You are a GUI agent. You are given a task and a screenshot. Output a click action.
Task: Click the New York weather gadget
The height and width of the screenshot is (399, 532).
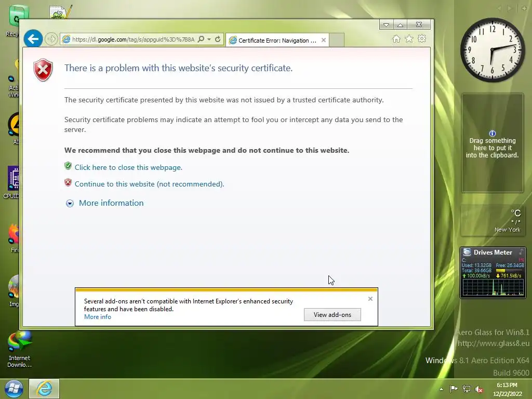493,220
